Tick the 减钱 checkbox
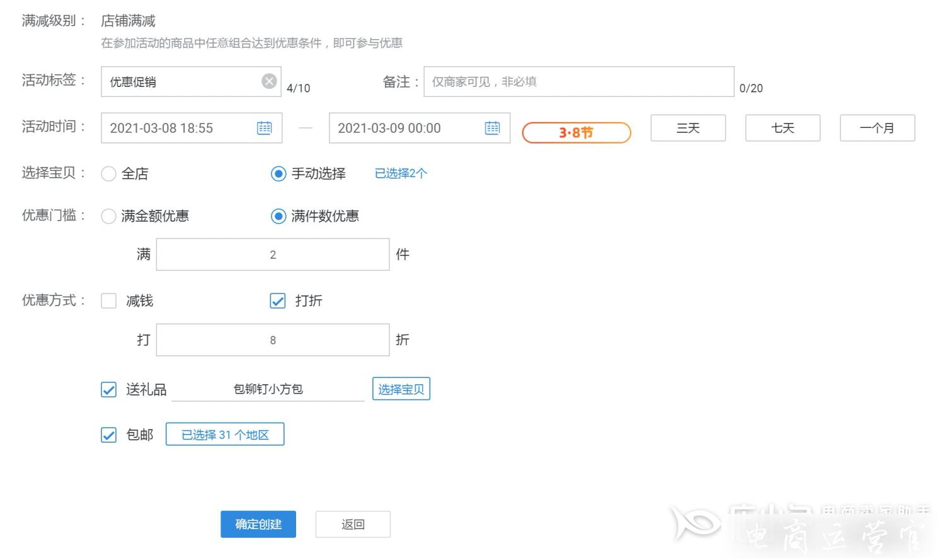The image size is (940, 560). coord(108,301)
